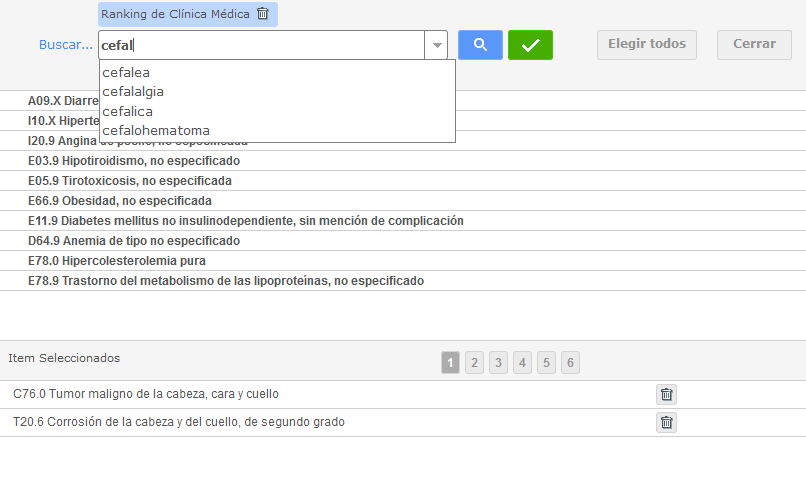Click the green checkmark confirm button
The width and height of the screenshot is (806, 484).
click(530, 45)
